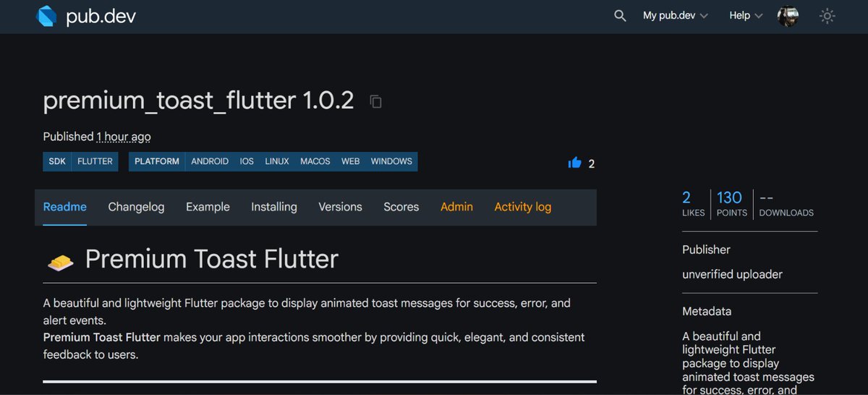Open the user profile avatar
868x395 pixels.
(x=788, y=16)
